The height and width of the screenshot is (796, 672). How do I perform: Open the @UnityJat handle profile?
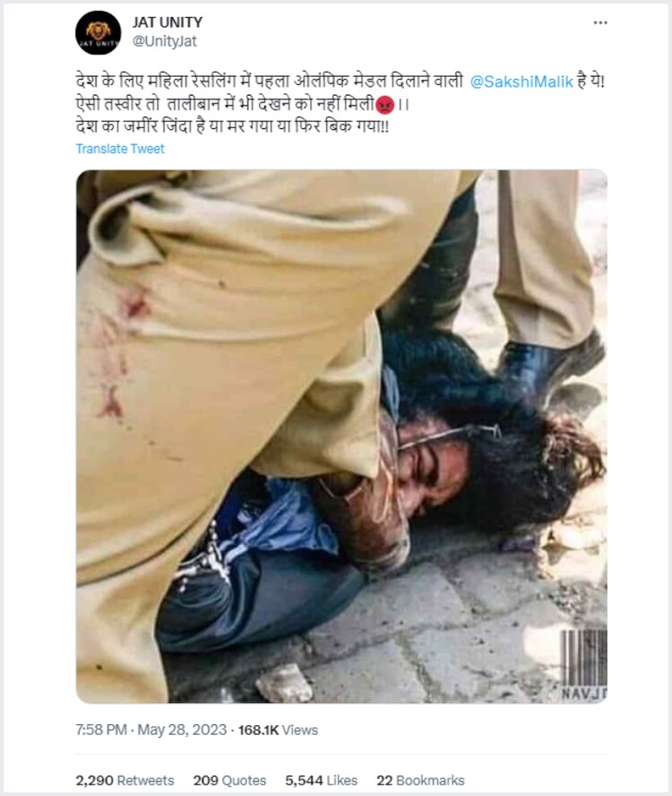tap(165, 41)
